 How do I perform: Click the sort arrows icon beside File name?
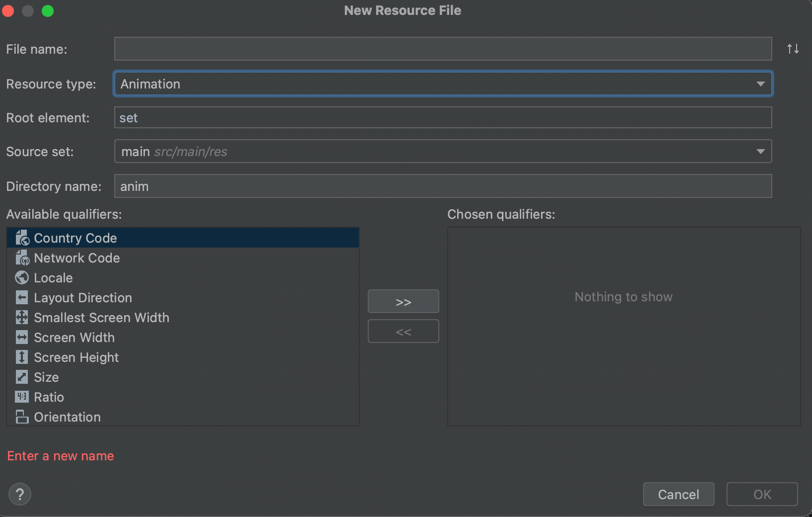pos(793,49)
